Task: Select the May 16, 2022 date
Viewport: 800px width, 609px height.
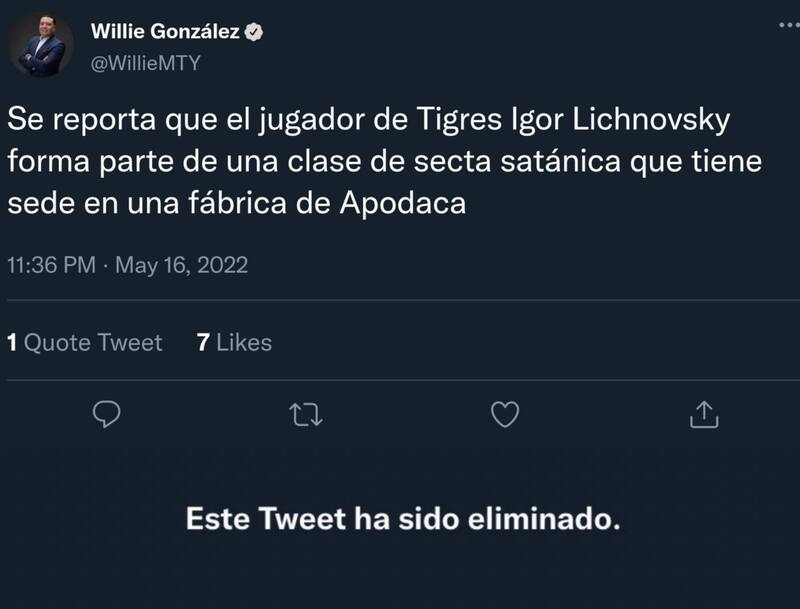Action: pos(182,266)
